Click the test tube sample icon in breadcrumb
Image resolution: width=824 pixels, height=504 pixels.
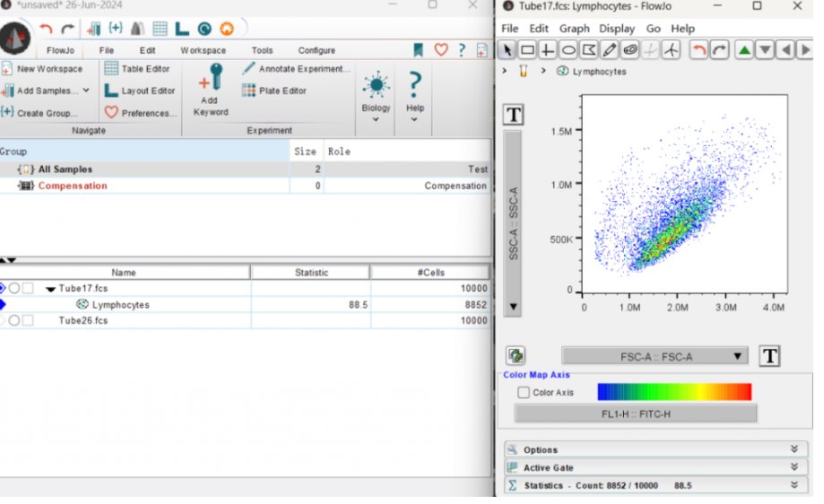point(524,71)
